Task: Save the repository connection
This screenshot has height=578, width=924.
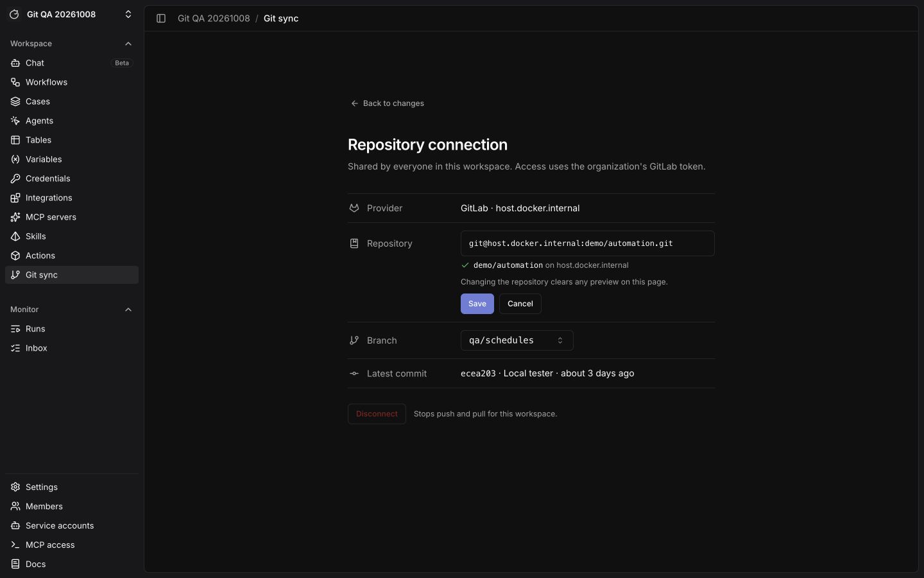Action: click(x=477, y=304)
